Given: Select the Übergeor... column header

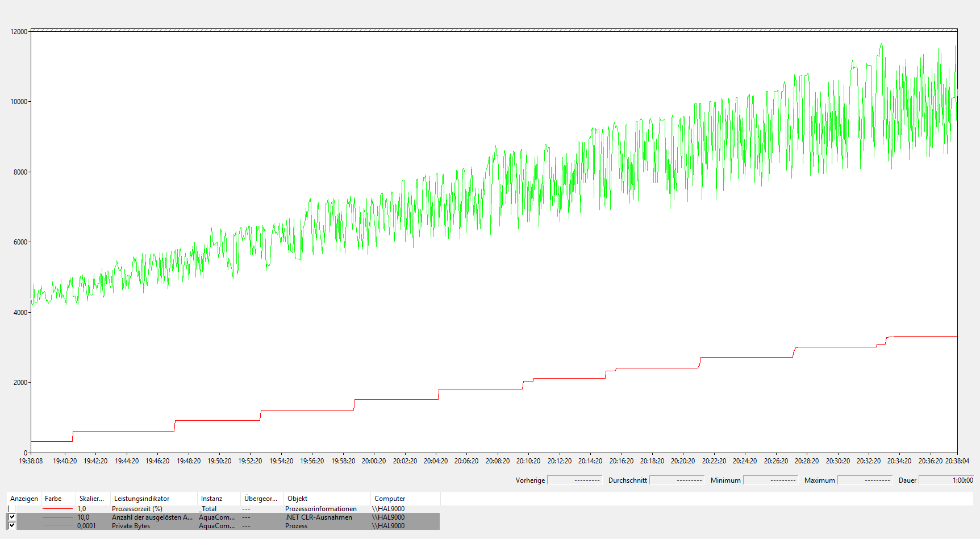Looking at the screenshot, I should click(x=260, y=499).
